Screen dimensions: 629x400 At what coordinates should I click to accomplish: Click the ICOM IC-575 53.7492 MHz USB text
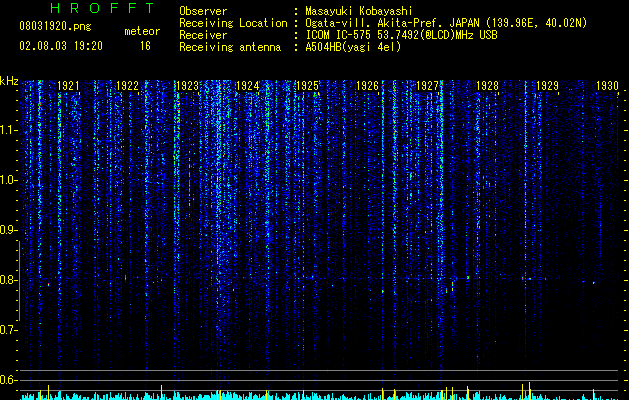(401, 35)
